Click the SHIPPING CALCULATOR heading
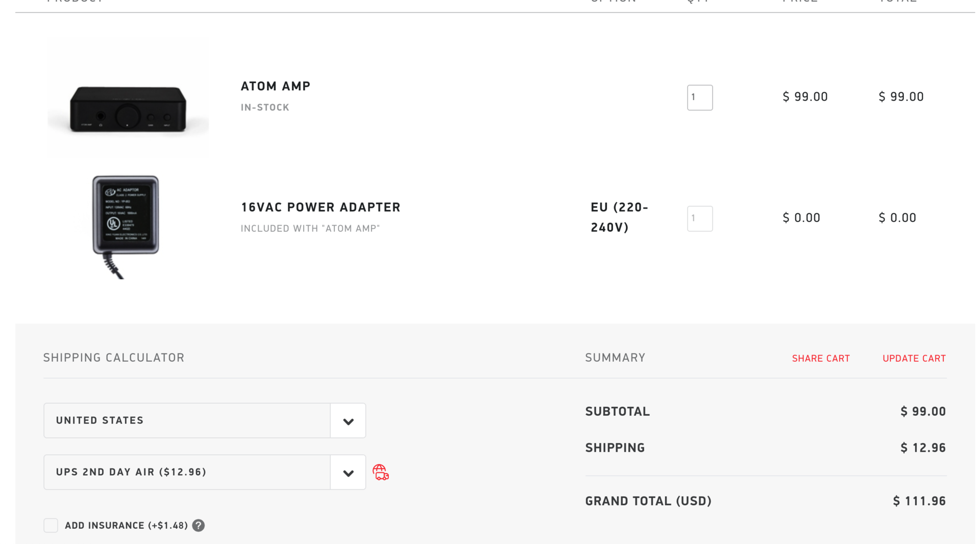Screen dimensions: 980x544 [x=113, y=358]
